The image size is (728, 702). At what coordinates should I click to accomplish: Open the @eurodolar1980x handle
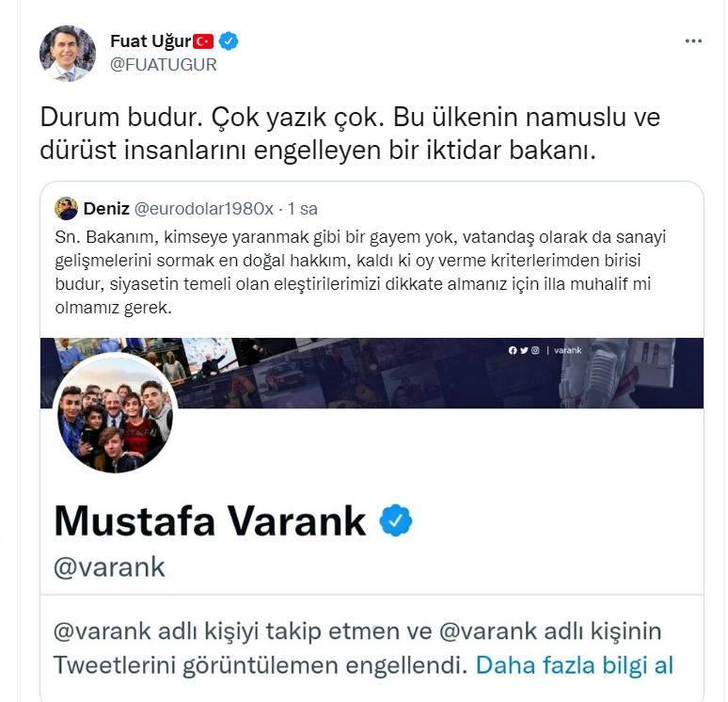[204, 209]
